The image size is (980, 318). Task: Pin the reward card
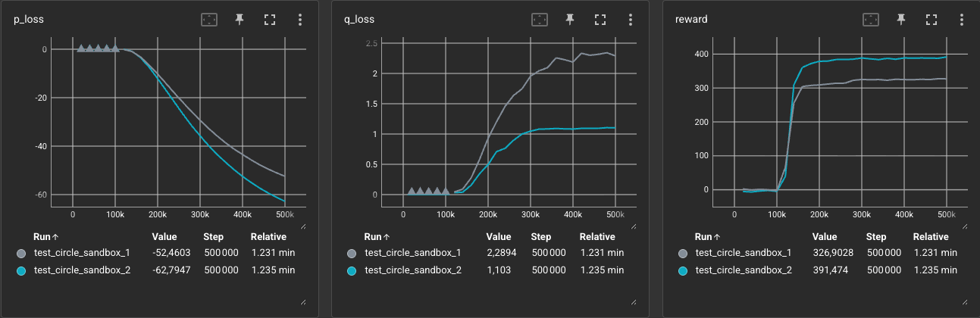[900, 20]
